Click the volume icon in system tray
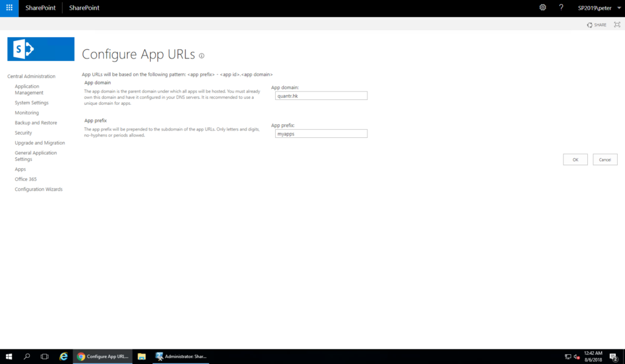The height and width of the screenshot is (364, 625). (x=576, y=357)
